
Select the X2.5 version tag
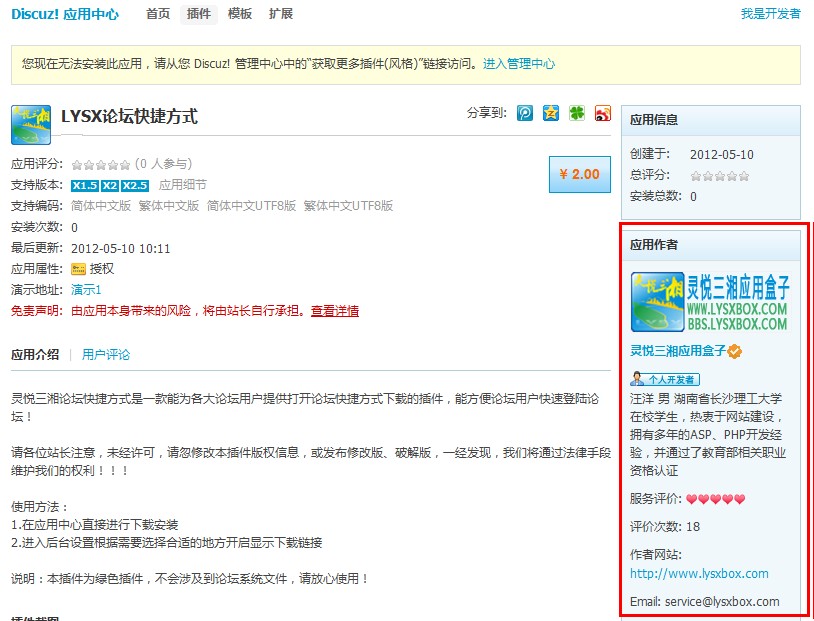135,185
